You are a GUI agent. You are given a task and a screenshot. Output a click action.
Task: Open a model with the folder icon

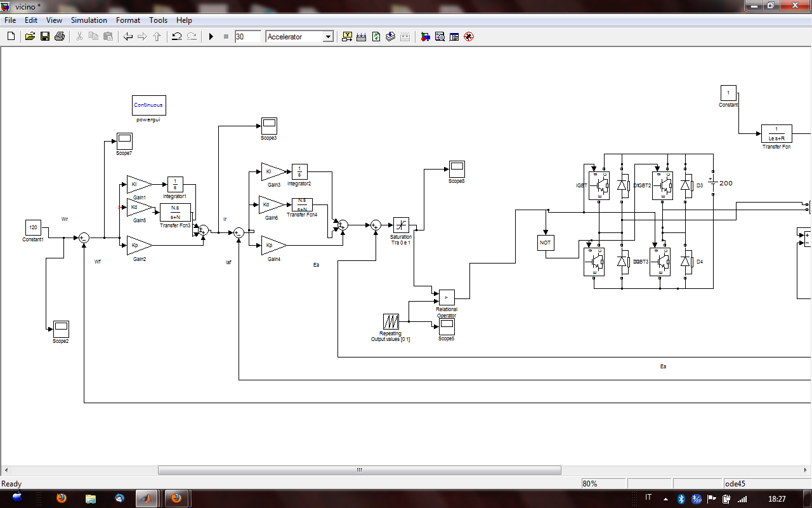click(30, 37)
